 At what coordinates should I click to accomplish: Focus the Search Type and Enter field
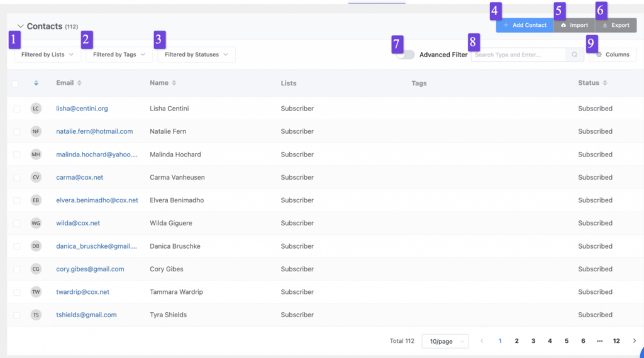(x=518, y=55)
